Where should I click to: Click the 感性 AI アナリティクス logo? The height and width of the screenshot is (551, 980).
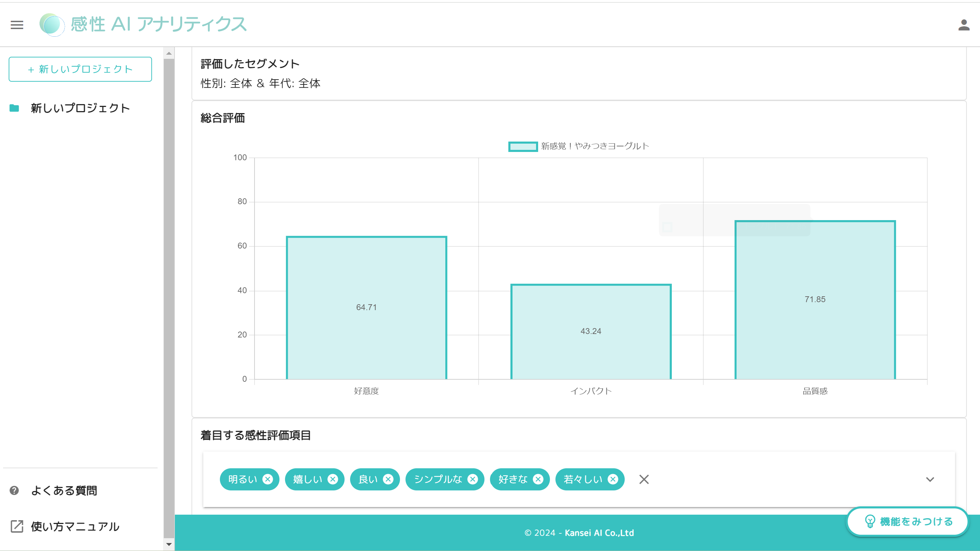click(143, 25)
